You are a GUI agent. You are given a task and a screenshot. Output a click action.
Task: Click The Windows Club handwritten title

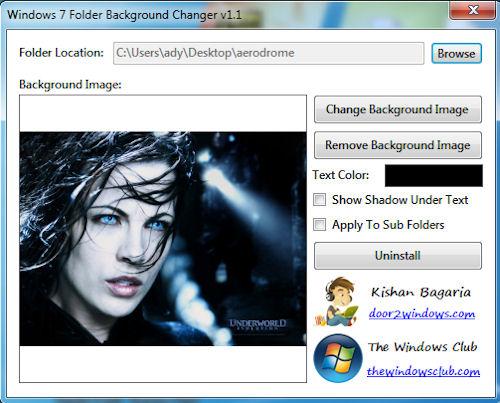423,347
